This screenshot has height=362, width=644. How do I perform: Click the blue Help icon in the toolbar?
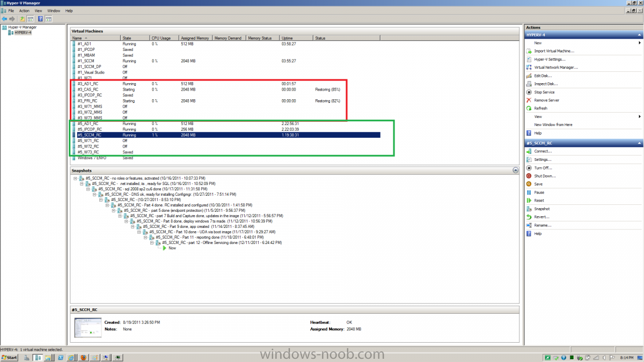pos(41,19)
